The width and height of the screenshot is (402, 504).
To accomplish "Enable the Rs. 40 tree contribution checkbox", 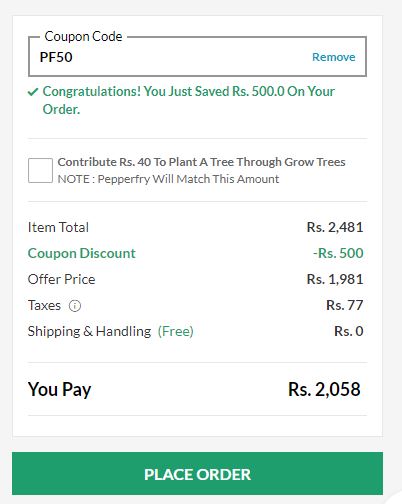I will tap(40, 171).
